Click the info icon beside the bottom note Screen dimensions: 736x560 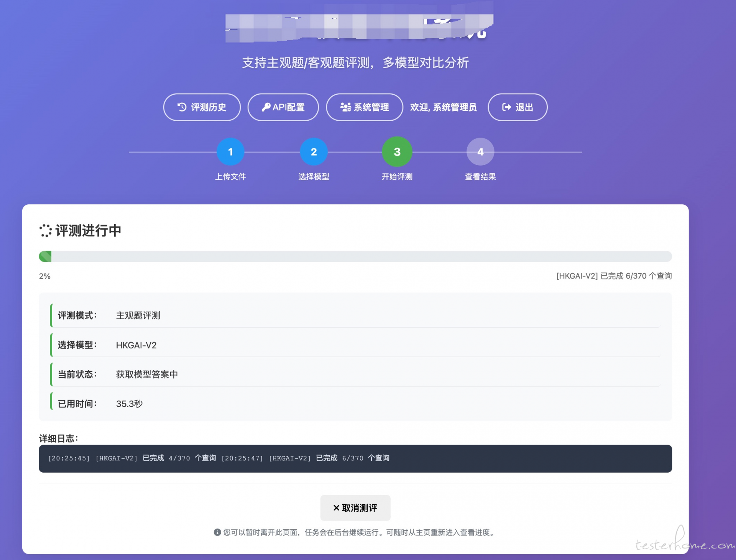tap(217, 532)
